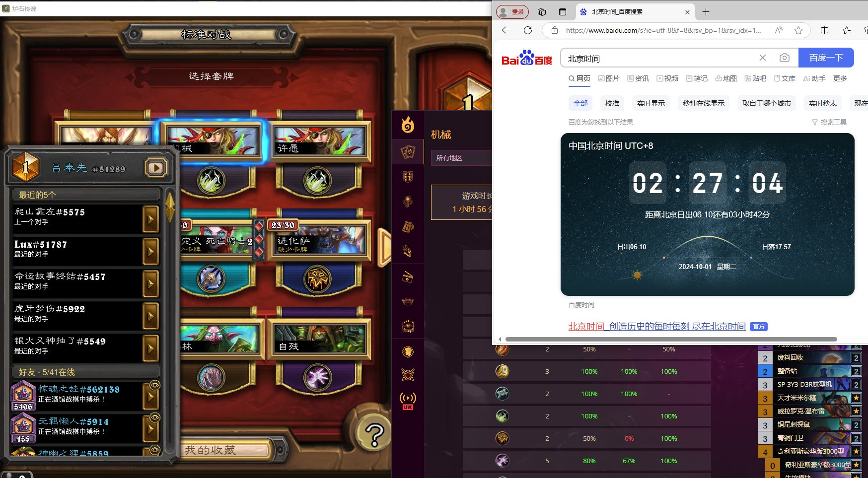Clear the Baidu search box text

click(763, 58)
